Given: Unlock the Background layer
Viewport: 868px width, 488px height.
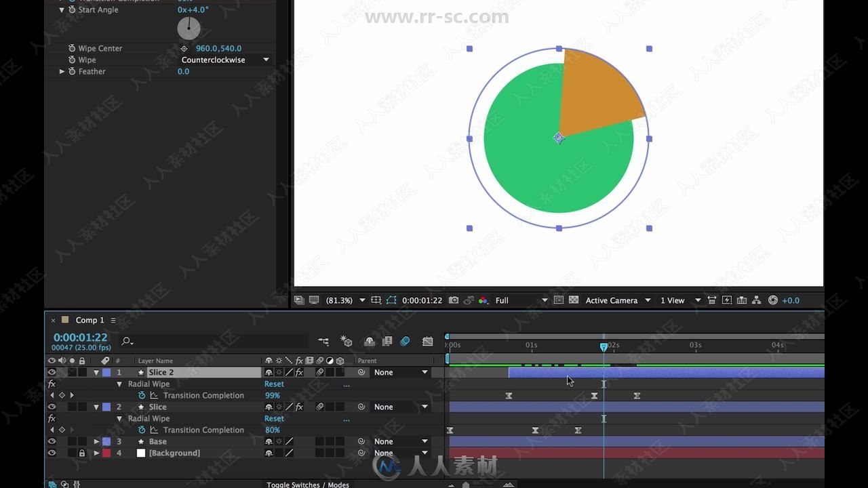Looking at the screenshot, I should pyautogui.click(x=82, y=453).
